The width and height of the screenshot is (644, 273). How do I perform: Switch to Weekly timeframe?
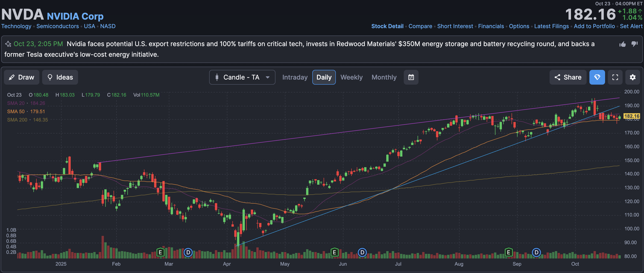(x=351, y=77)
